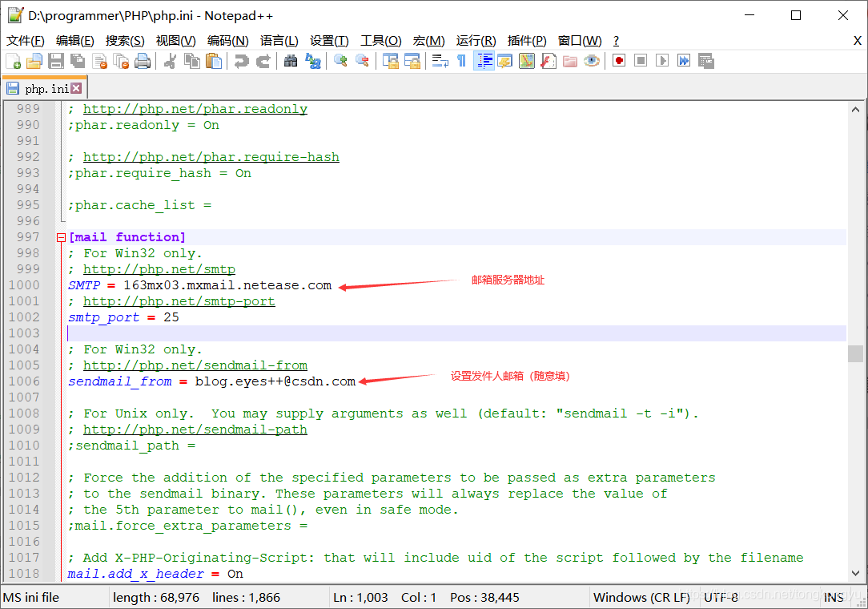Viewport: 868px width, 609px height.
Task: Toggle Show All Characters display
Action: pos(461,60)
